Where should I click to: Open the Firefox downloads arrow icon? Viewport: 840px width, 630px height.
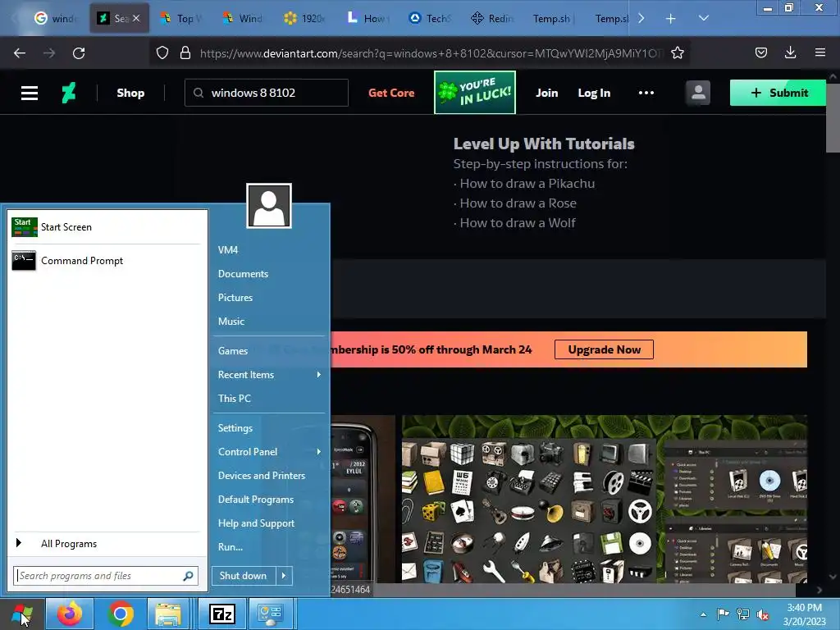pyautogui.click(x=790, y=52)
